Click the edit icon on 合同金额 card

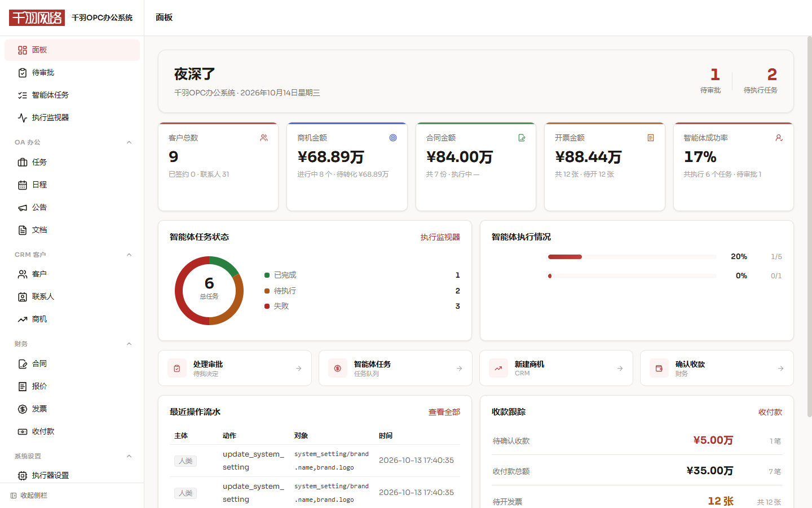click(x=522, y=138)
